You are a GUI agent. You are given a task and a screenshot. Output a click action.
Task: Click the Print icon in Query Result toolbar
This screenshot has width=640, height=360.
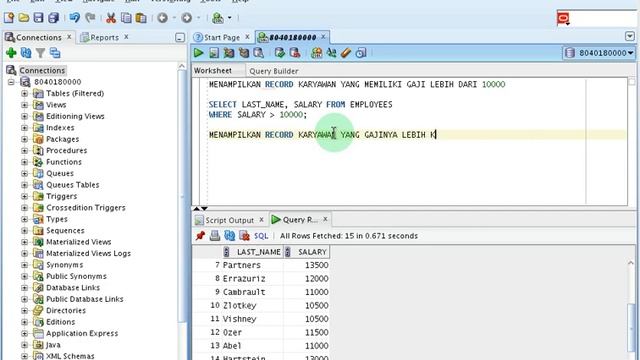(x=215, y=236)
